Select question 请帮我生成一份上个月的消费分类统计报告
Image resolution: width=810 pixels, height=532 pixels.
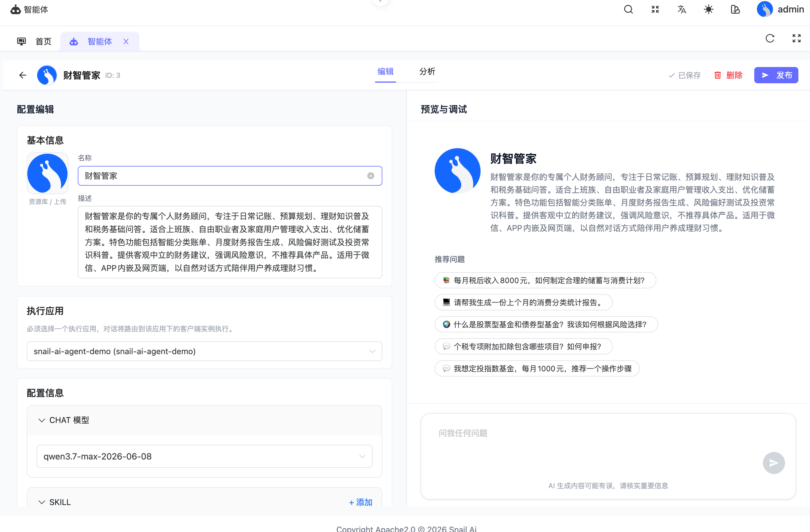click(523, 302)
